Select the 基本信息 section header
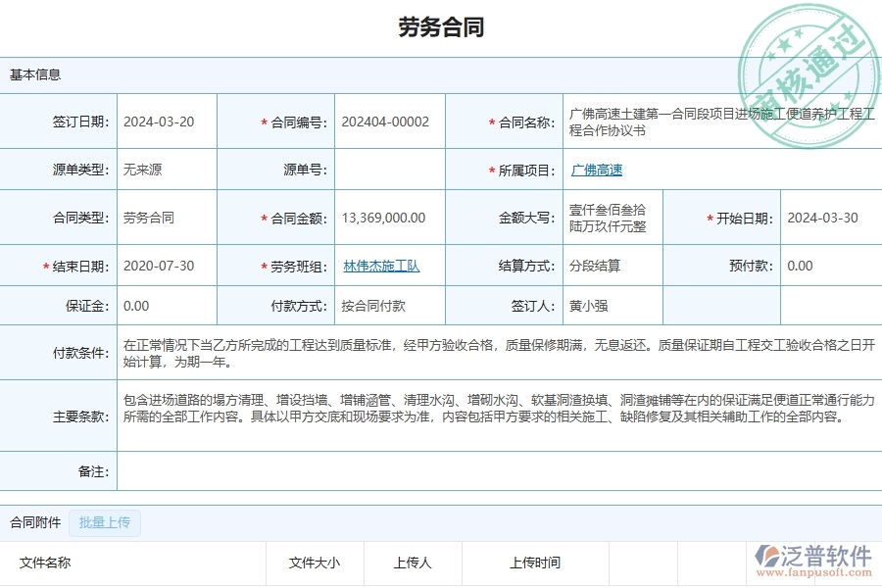This screenshot has width=882, height=588. tap(35, 74)
